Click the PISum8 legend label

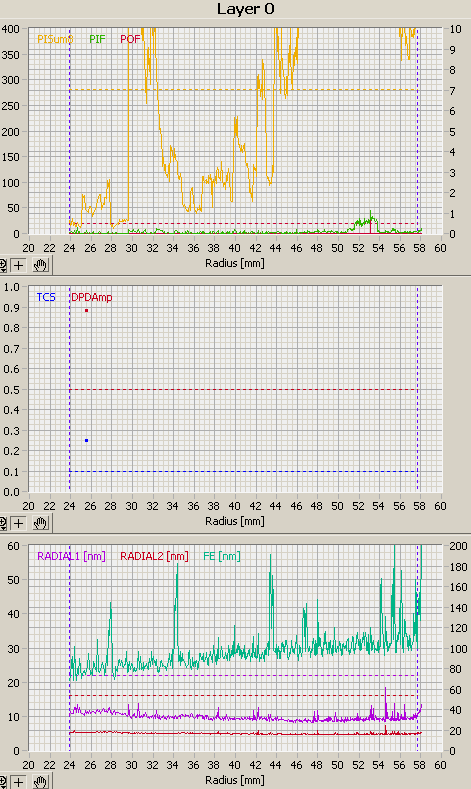55,39
